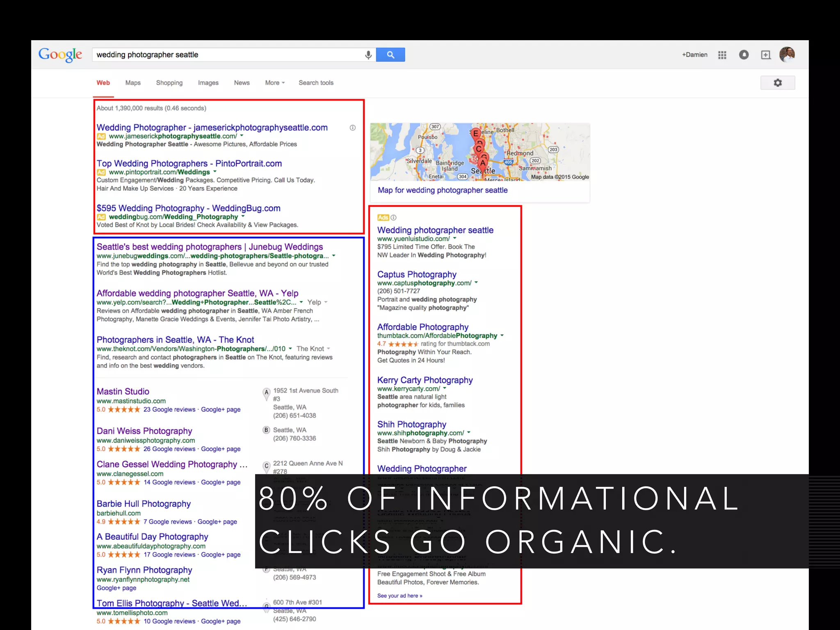Expand the More search menu dropdown
The height and width of the screenshot is (630, 840).
(274, 83)
